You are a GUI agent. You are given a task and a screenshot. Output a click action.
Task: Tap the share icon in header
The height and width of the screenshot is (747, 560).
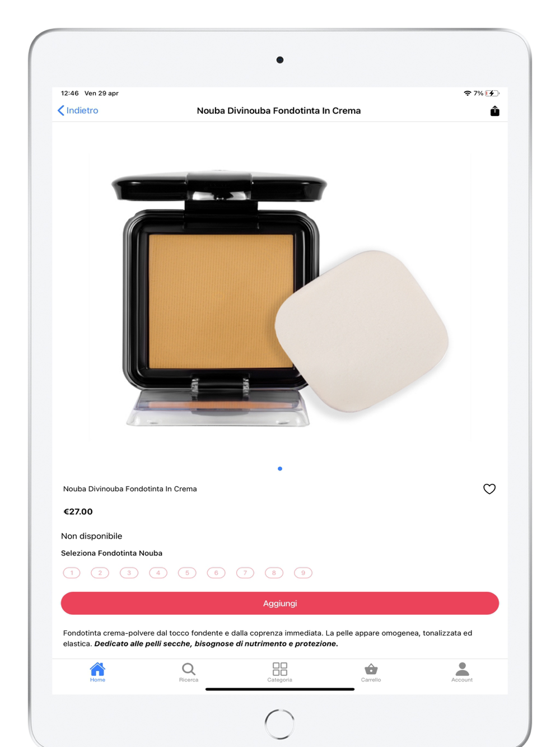(x=494, y=111)
